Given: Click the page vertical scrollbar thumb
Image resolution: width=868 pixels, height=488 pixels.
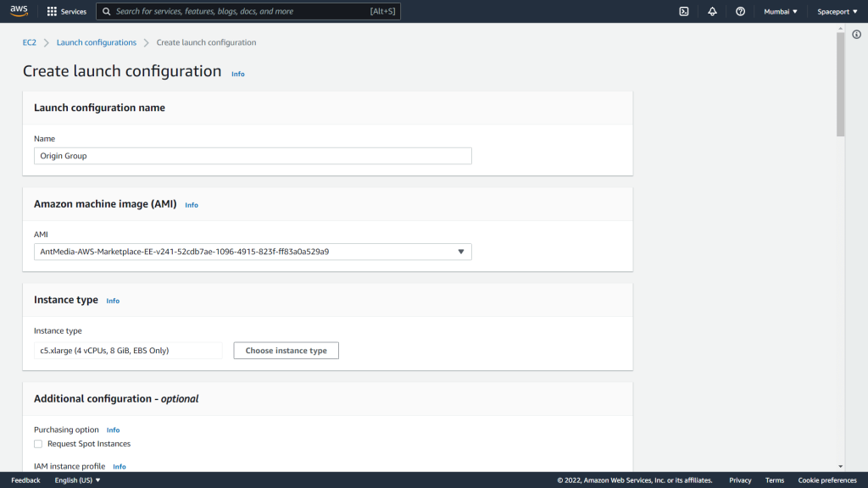Looking at the screenshot, I should tap(840, 83).
